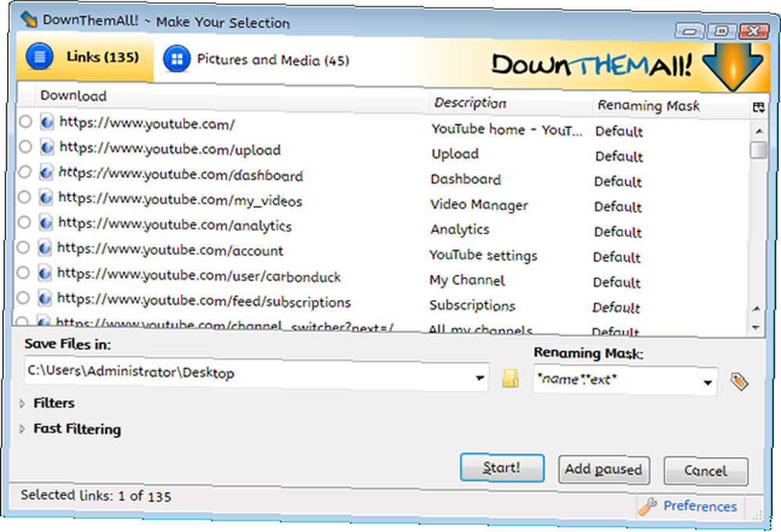Click the file icon for the user/carbonduck link

[45, 273]
